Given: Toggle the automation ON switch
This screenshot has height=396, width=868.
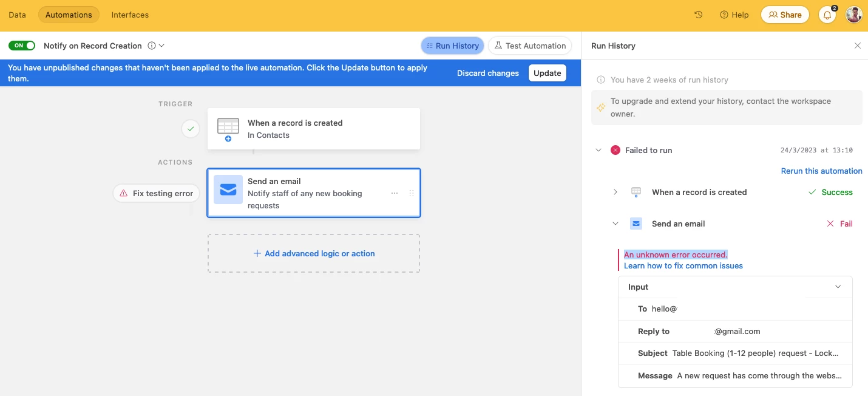Looking at the screenshot, I should coord(22,46).
